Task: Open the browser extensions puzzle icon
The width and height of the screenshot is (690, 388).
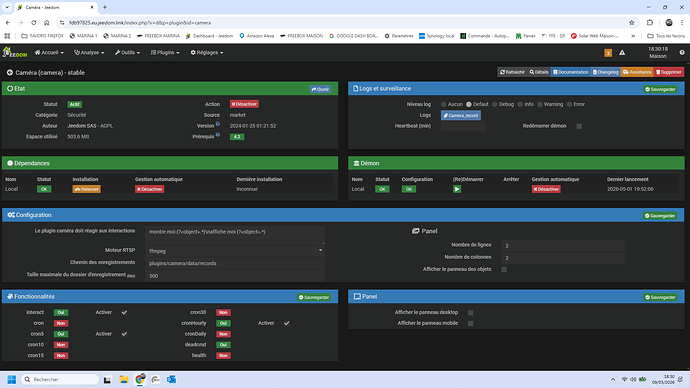Action: point(650,22)
